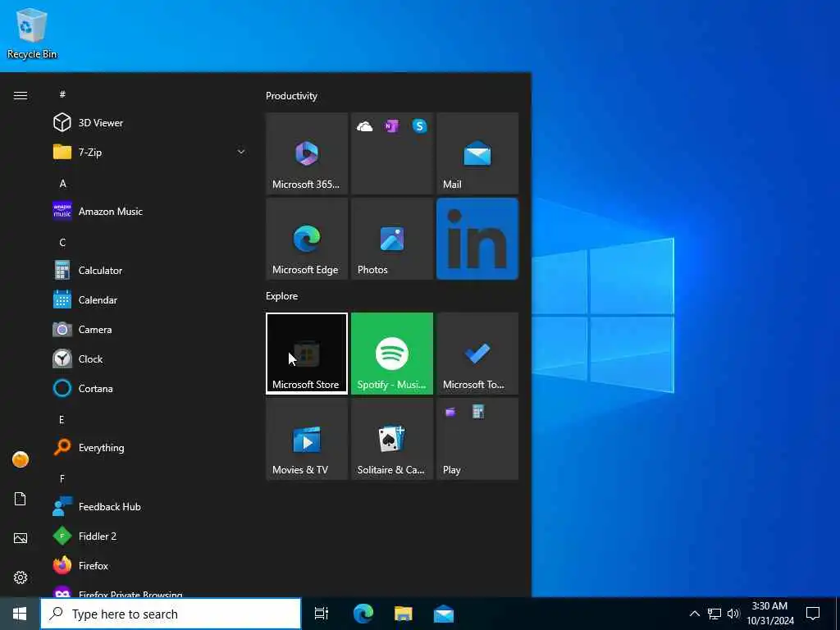The width and height of the screenshot is (840, 630).
Task: Click the Explore group title
Action: coord(282,295)
